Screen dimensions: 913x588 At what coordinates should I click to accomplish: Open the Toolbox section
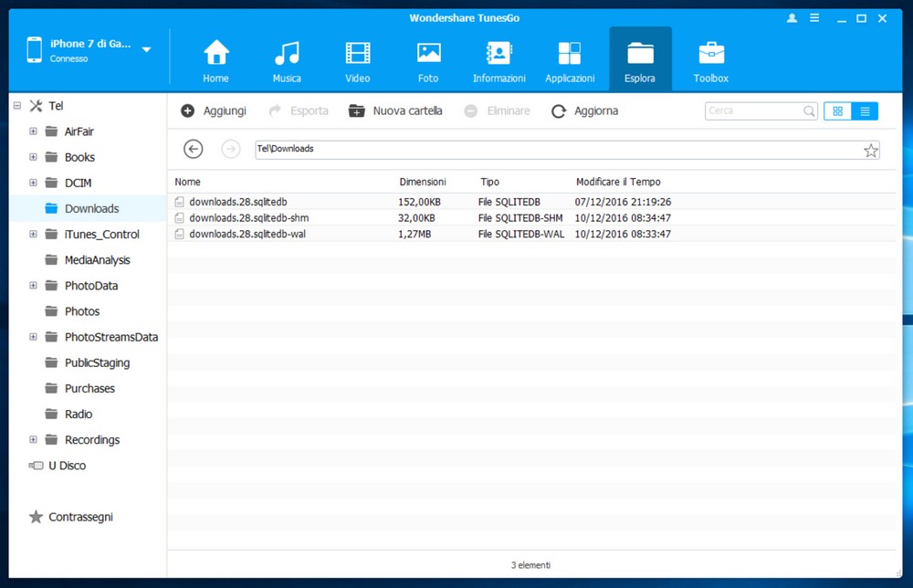click(x=711, y=60)
